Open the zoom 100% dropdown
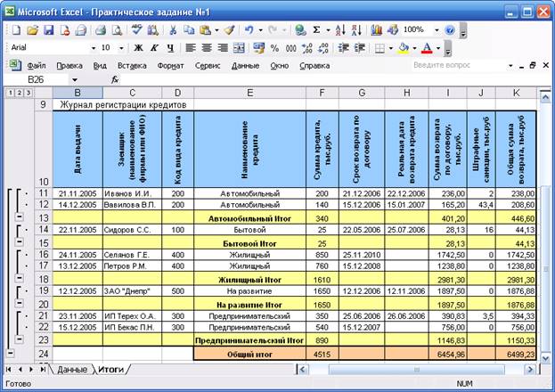Screen dimensions: 555x392 click(437, 30)
